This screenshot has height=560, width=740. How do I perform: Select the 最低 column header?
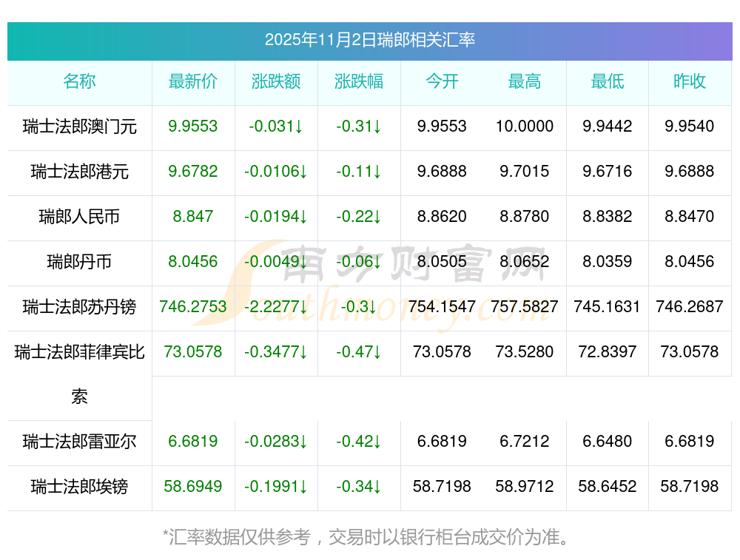(x=608, y=81)
